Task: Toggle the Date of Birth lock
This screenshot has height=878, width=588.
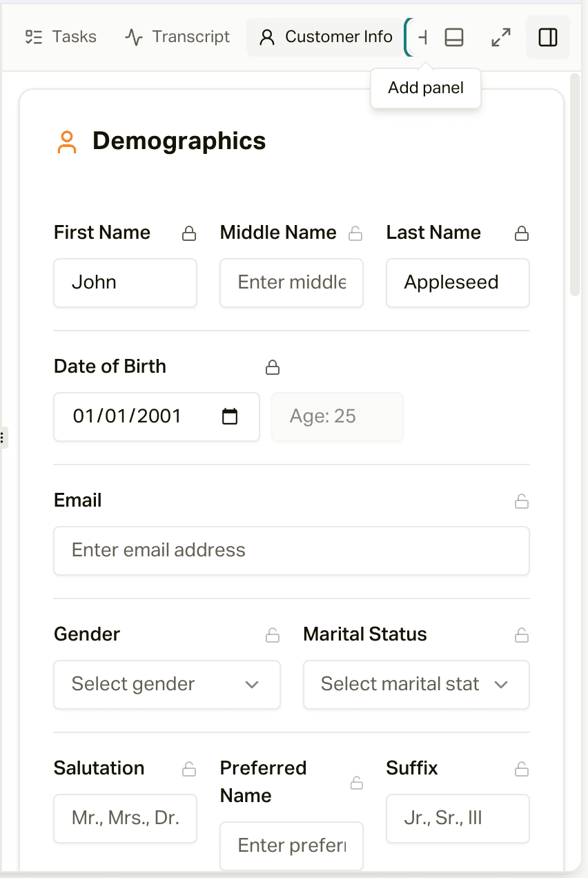Action: 273,367
